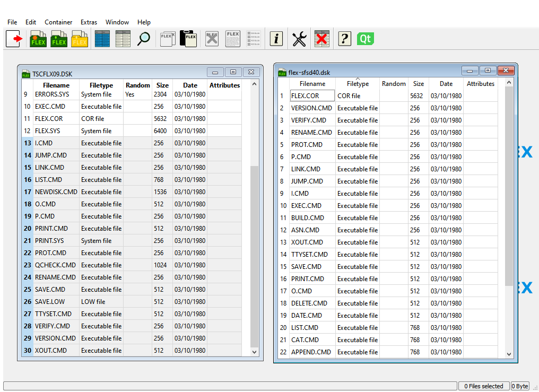
Task: Click the Copy FLEX files icon
Action: 168,39
